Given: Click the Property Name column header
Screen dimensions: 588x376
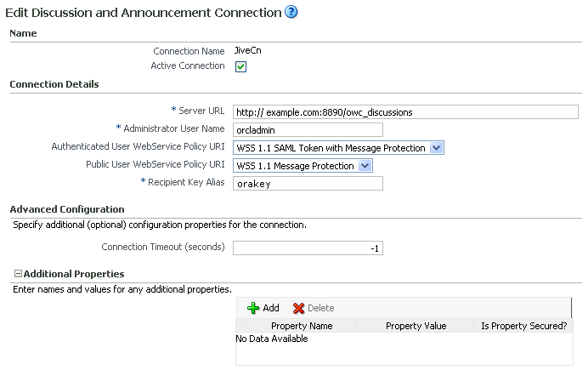Looking at the screenshot, I should point(302,326).
